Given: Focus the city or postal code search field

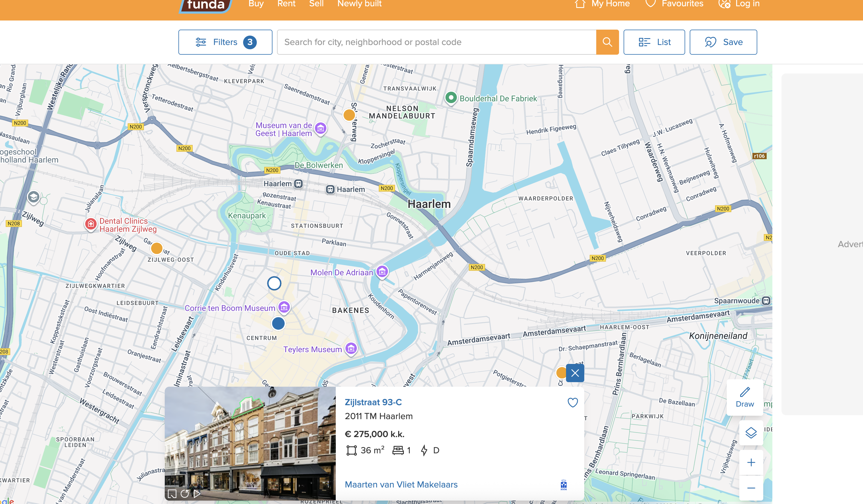Looking at the screenshot, I should click(436, 42).
